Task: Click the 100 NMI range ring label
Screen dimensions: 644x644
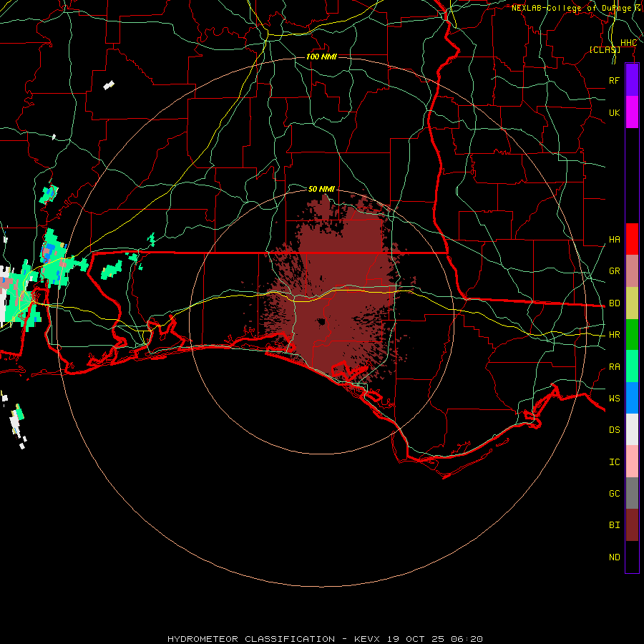Action: pos(321,57)
